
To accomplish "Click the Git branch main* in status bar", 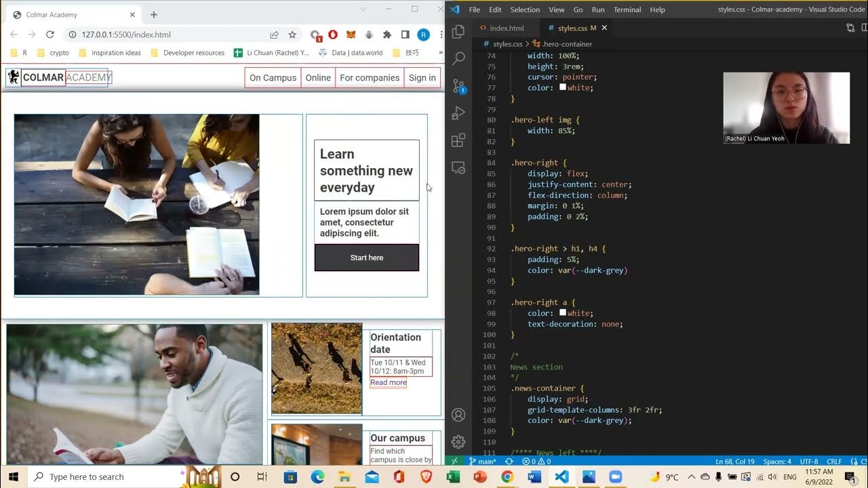I will (x=482, y=461).
